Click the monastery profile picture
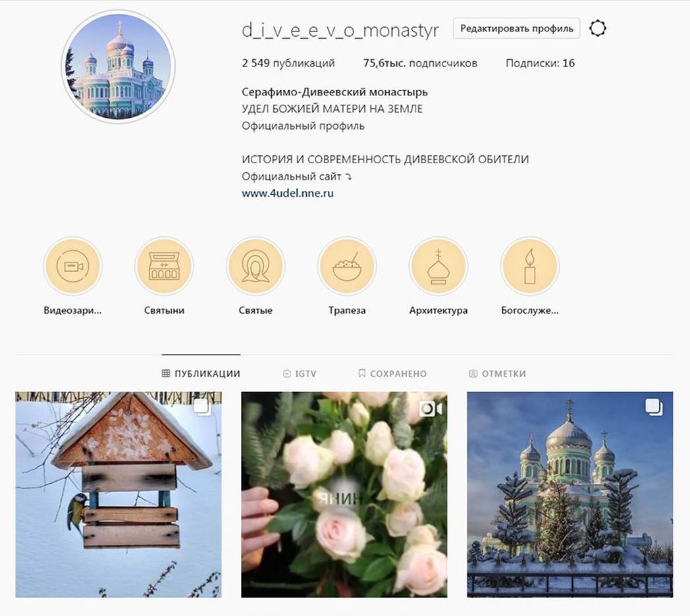This screenshot has height=616, width=690. click(119, 66)
